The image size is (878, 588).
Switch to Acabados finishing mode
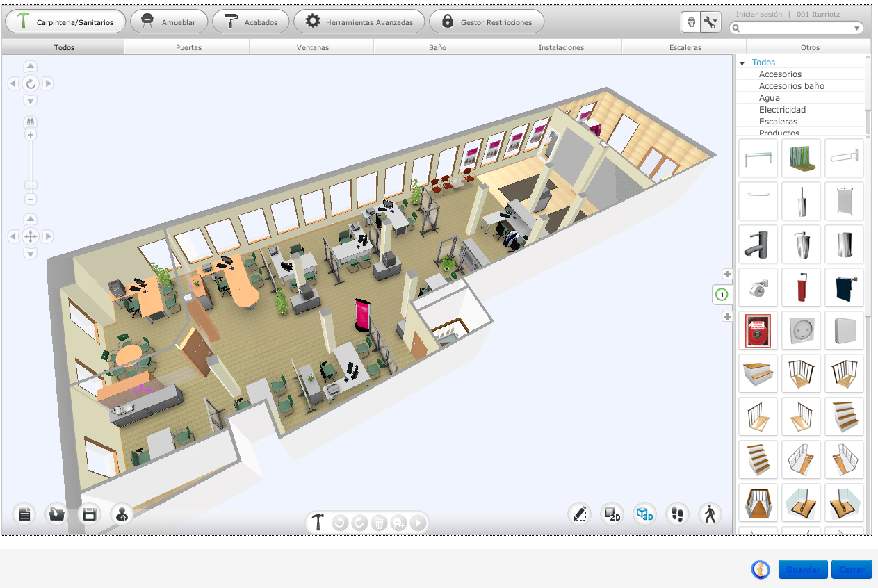(251, 22)
